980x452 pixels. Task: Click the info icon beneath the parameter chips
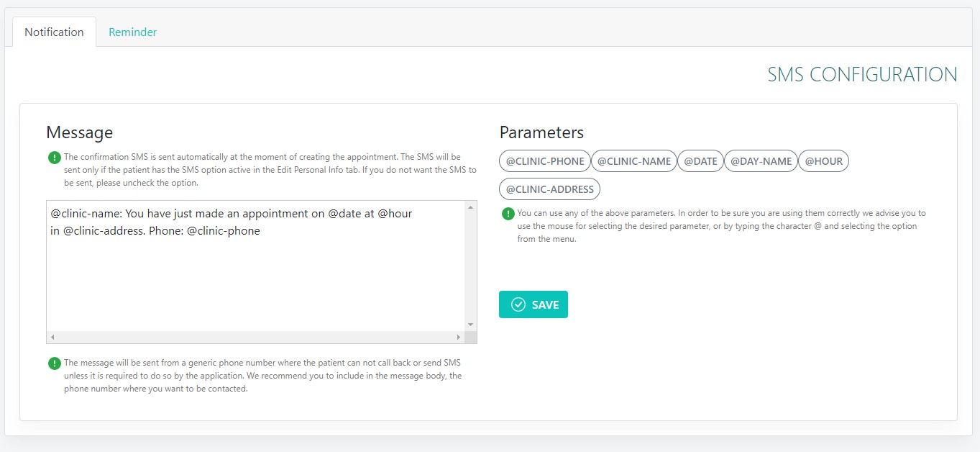[x=508, y=214]
